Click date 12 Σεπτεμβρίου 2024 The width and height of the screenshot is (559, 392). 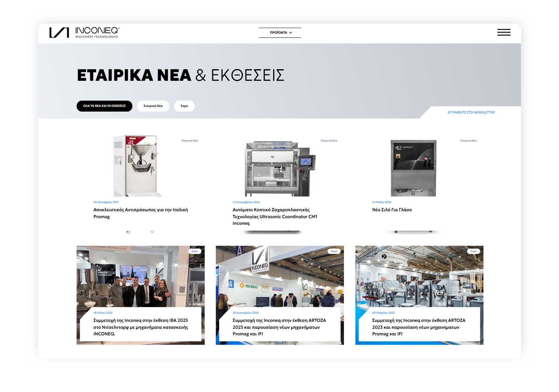click(x=246, y=202)
